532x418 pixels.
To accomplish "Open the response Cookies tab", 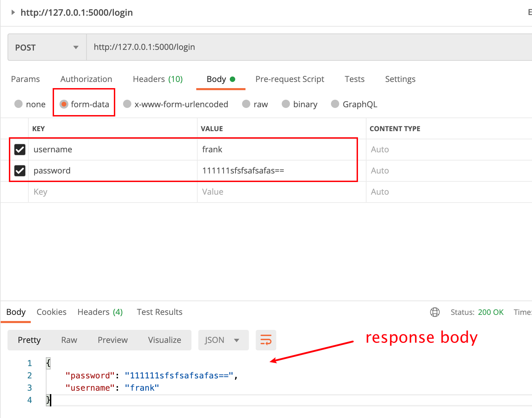I will (51, 312).
